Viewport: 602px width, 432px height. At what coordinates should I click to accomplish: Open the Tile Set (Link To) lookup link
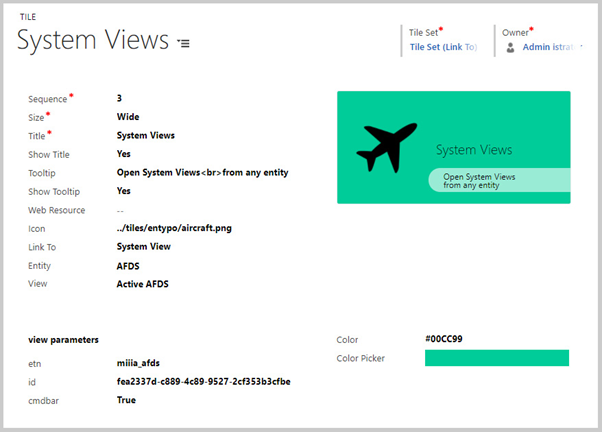tap(443, 47)
